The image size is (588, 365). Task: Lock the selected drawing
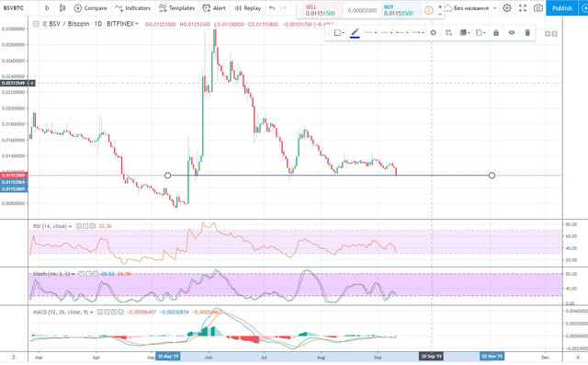pyautogui.click(x=496, y=32)
